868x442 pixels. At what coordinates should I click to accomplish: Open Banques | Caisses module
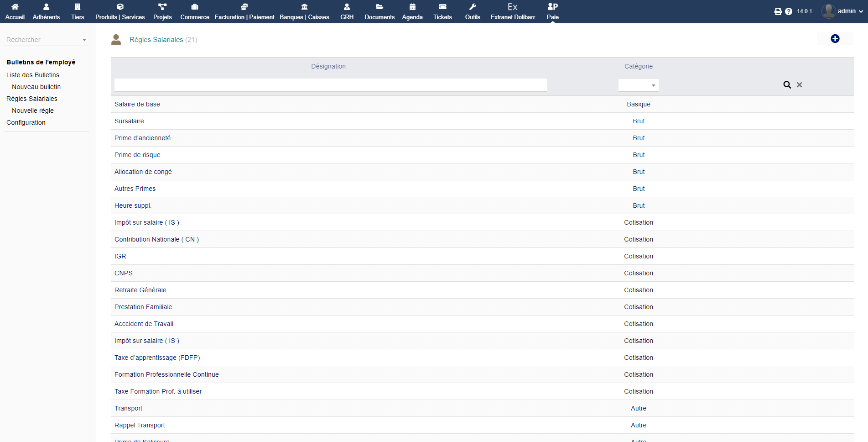pyautogui.click(x=304, y=11)
